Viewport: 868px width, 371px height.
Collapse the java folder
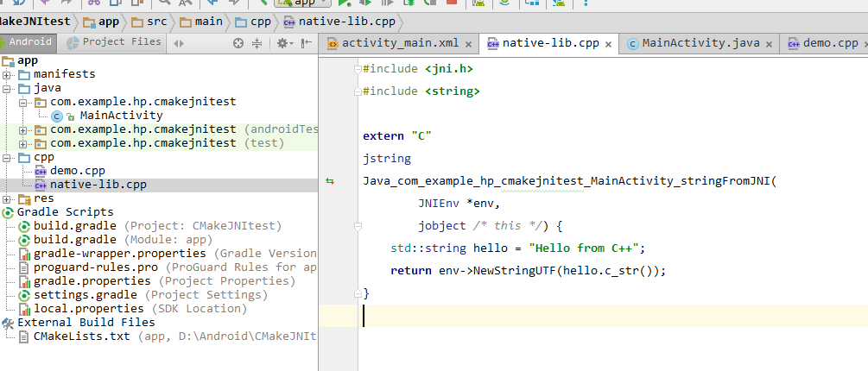(7, 89)
